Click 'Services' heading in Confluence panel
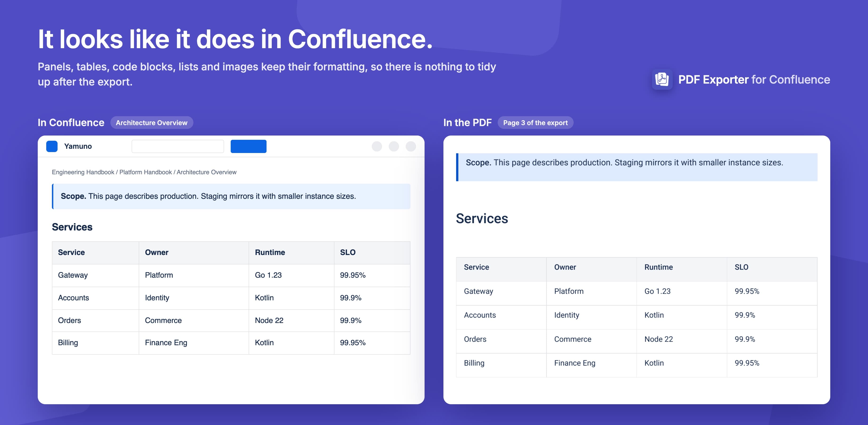The width and height of the screenshot is (868, 425). pos(72,227)
